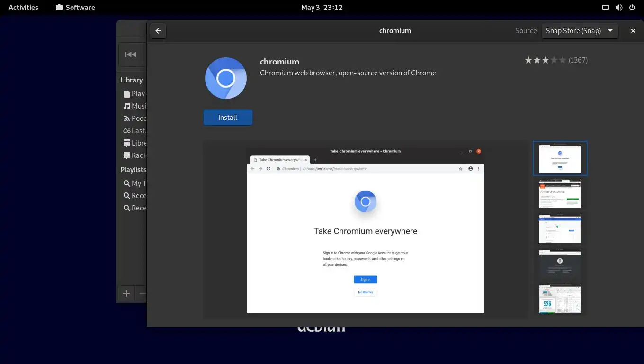
Task: Select Radio in background library sidebar
Action: point(134,155)
